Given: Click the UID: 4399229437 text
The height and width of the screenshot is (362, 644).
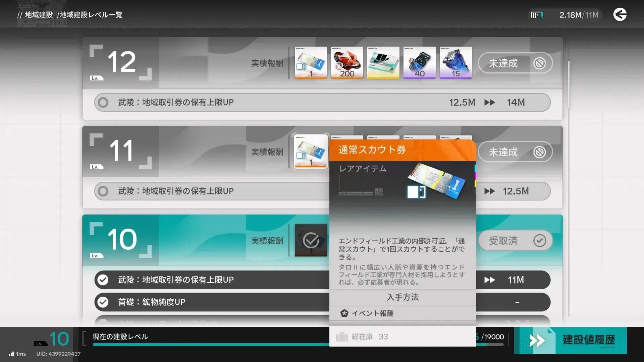Looking at the screenshot, I should [x=58, y=354].
